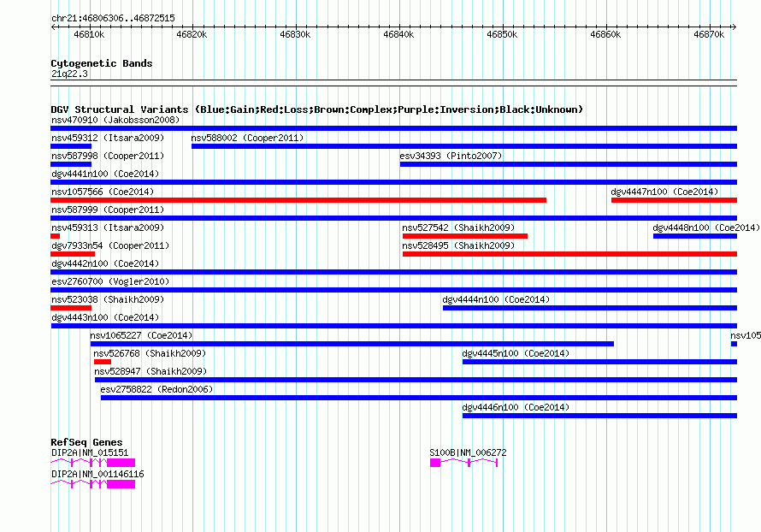This screenshot has width=761, height=532.
Task: Open S100B|NM_006272 gene label
Action: point(468,452)
